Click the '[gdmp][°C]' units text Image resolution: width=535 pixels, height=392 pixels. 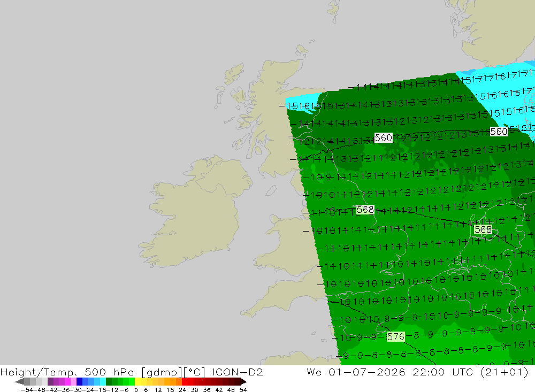click(173, 372)
